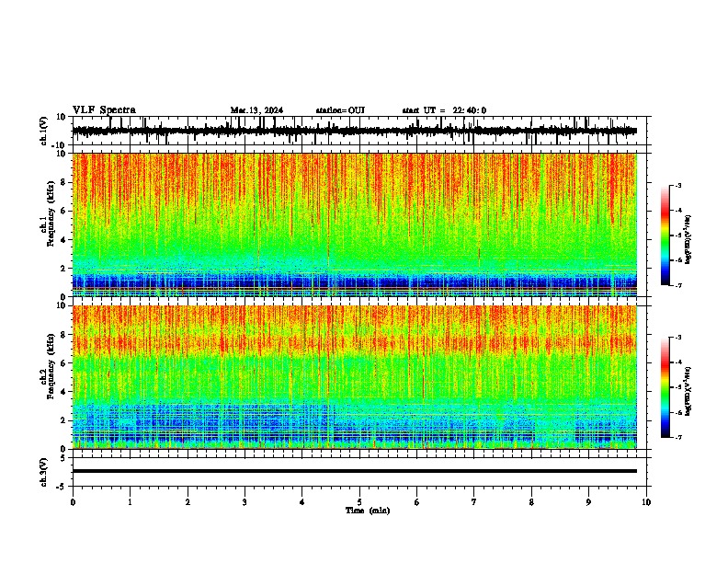Click the ch.2 "Frequency (kHz)" axis label
This screenshot has height=563, width=728.
click(x=51, y=366)
